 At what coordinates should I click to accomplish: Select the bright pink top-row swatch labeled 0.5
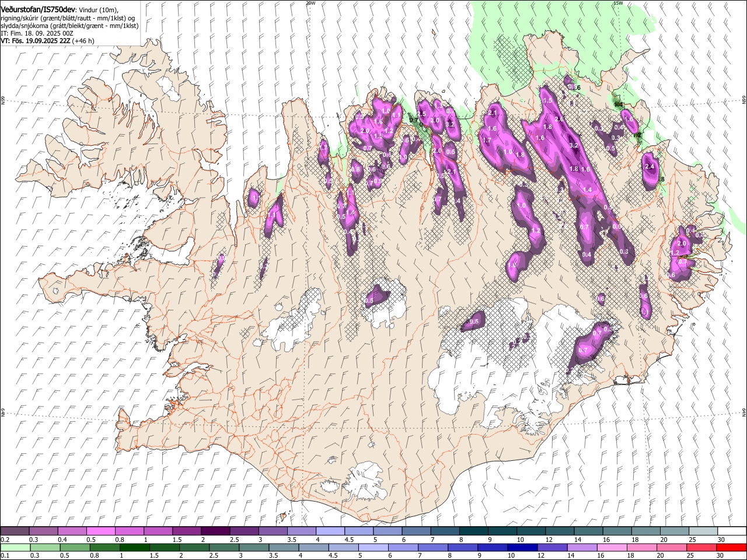(100, 531)
